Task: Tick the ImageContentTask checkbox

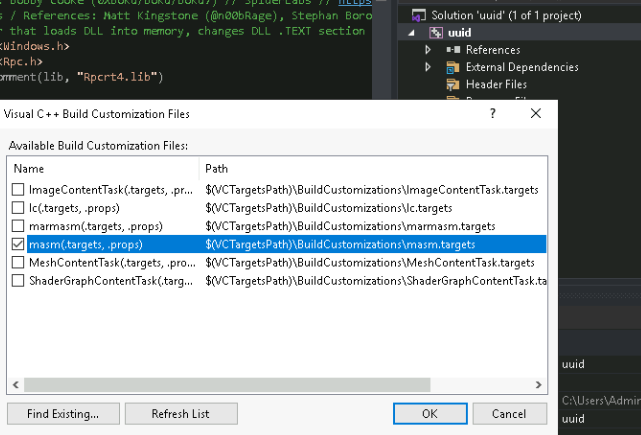Action: (18, 190)
